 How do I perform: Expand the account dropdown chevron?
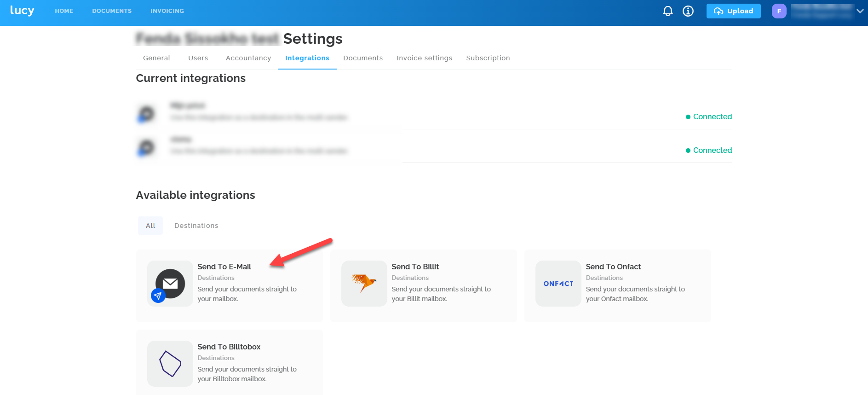860,11
